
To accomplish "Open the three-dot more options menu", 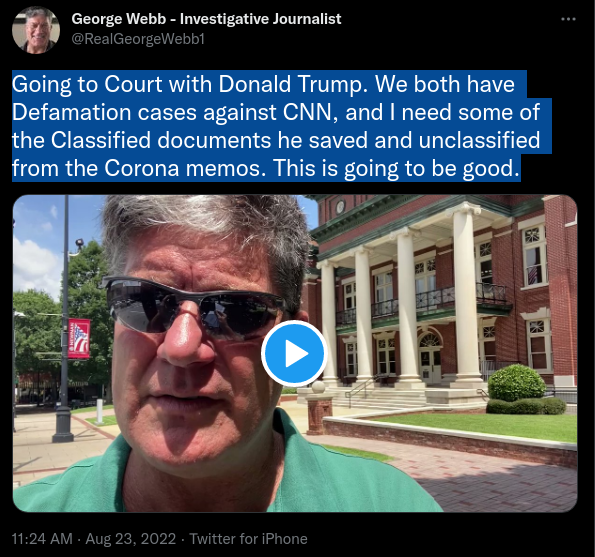I will [568, 19].
